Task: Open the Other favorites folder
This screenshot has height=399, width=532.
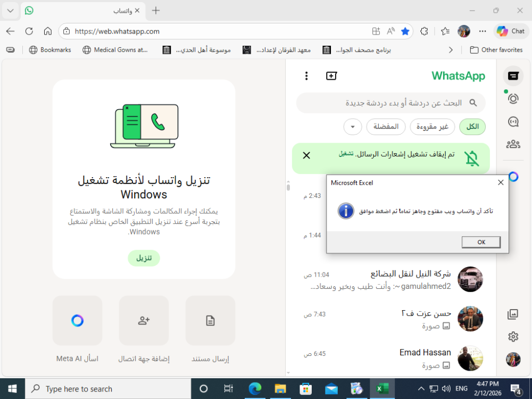Action: point(496,50)
